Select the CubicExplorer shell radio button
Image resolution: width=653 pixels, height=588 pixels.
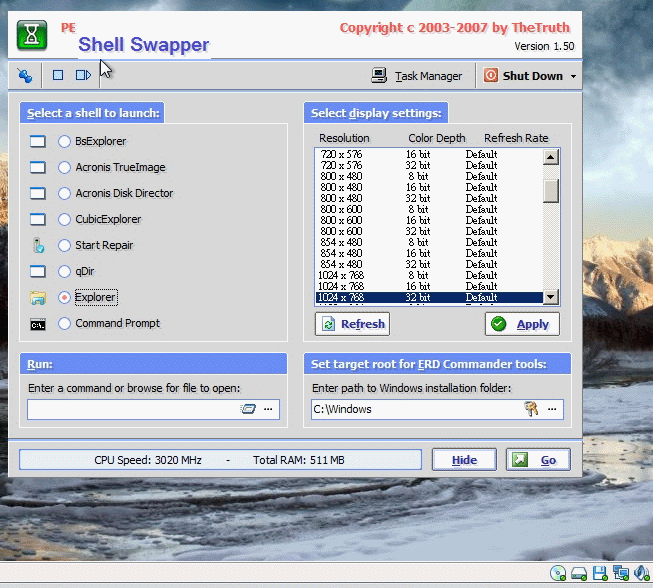click(x=64, y=219)
